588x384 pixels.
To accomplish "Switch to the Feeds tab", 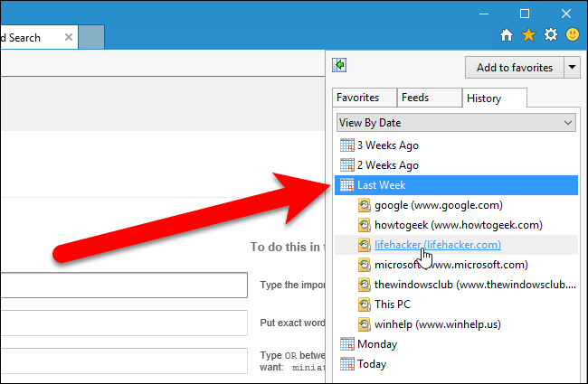I will (x=430, y=98).
